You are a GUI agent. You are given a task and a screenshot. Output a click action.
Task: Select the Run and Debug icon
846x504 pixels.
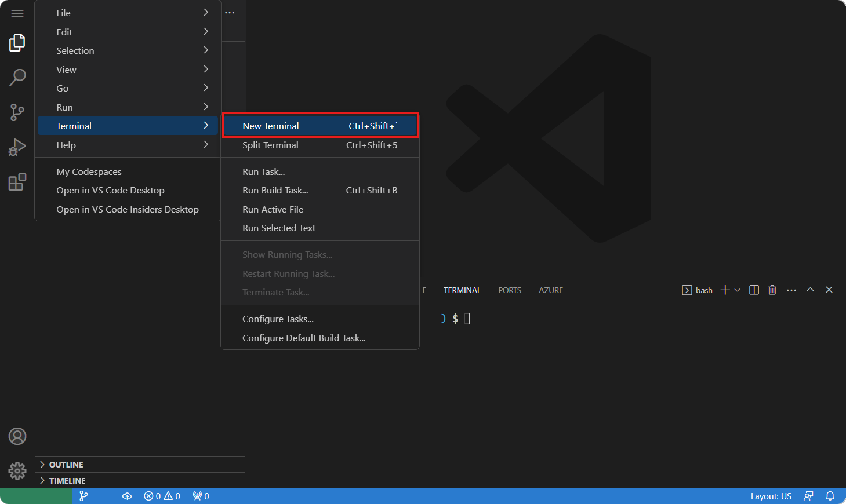(x=17, y=147)
